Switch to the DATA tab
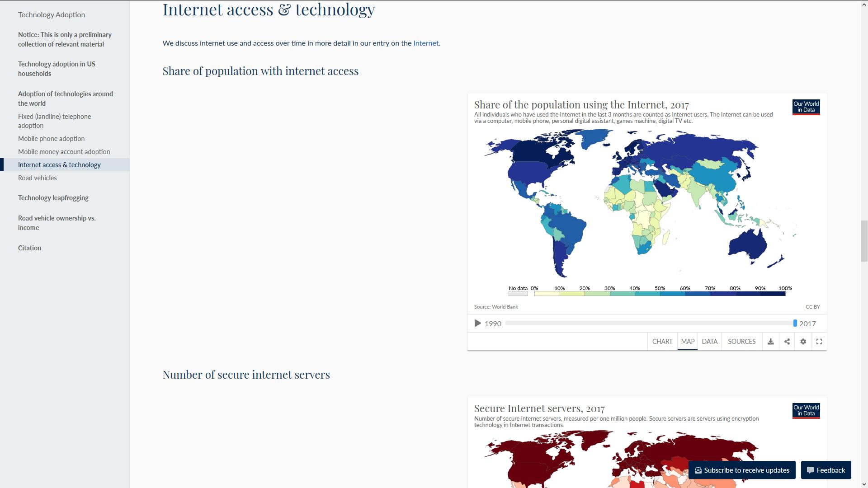868x488 pixels. [709, 341]
